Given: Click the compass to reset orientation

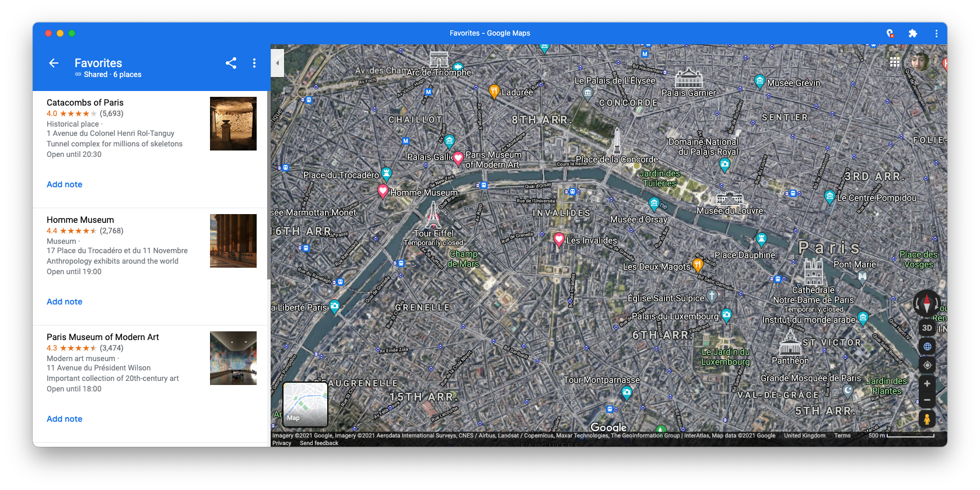Looking at the screenshot, I should tap(926, 303).
